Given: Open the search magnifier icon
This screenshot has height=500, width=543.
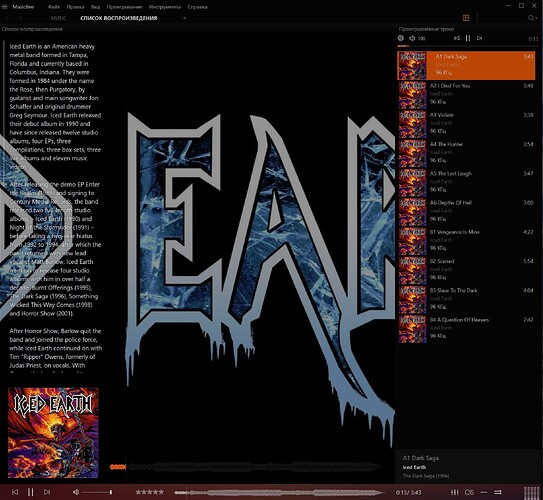Looking at the screenshot, I should pyautogui.click(x=531, y=18).
